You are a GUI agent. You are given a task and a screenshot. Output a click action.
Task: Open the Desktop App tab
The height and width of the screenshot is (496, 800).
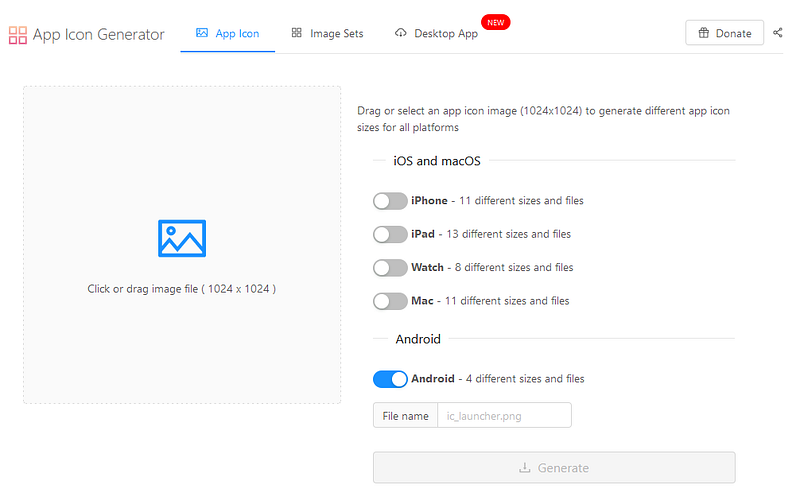(436, 34)
